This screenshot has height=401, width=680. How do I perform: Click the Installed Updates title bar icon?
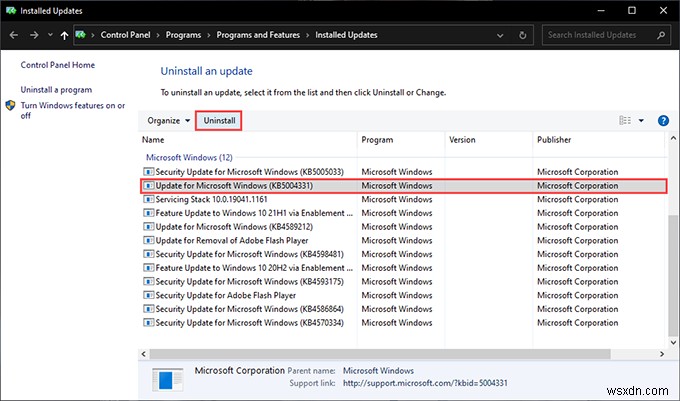click(x=11, y=11)
